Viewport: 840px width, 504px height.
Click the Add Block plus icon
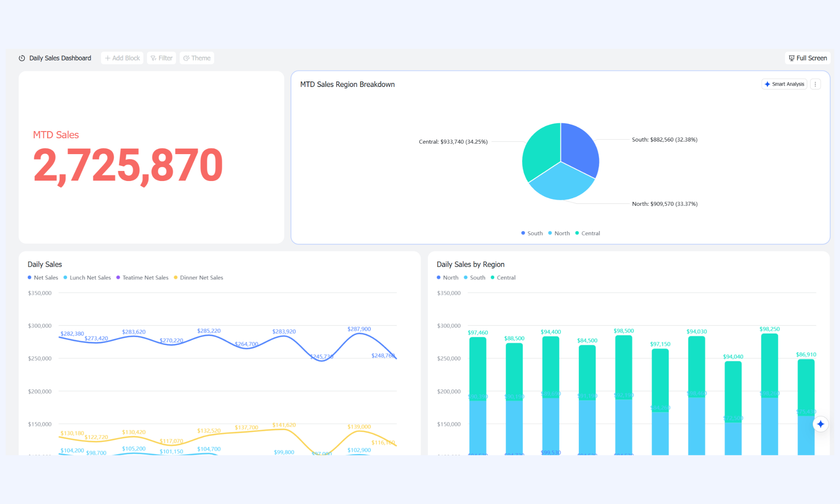pos(108,58)
